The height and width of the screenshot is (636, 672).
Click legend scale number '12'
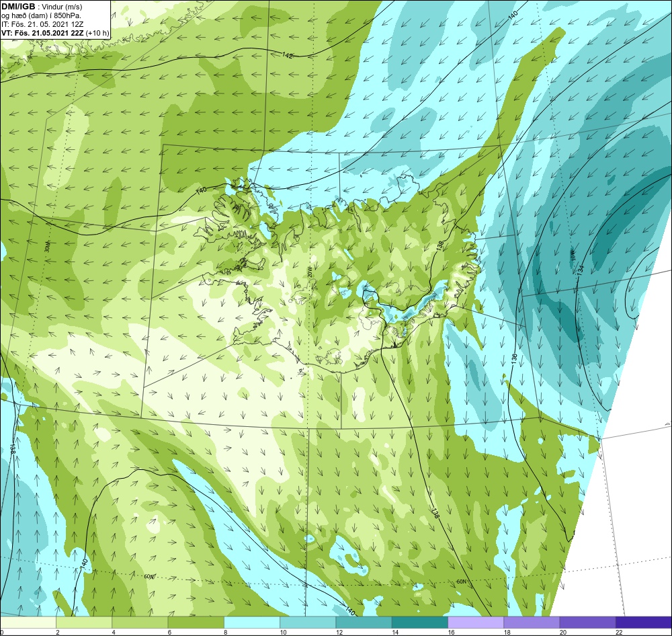point(339,632)
